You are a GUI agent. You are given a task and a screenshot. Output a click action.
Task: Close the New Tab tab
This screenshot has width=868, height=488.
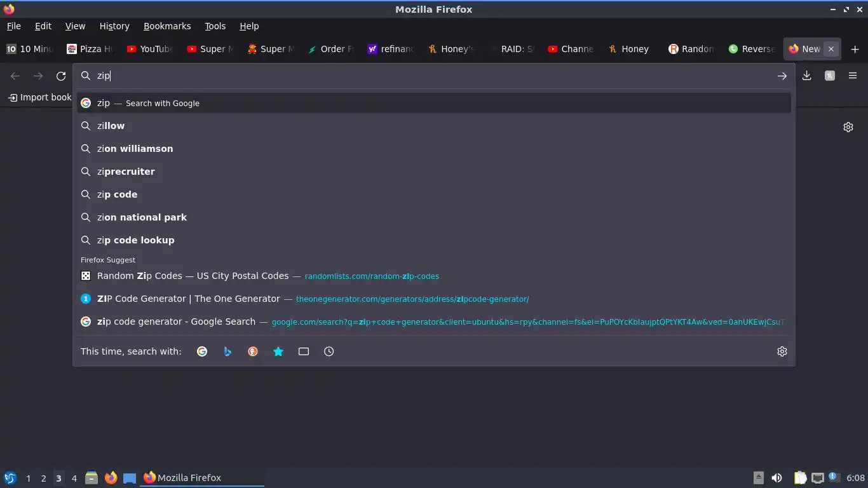pos(831,49)
